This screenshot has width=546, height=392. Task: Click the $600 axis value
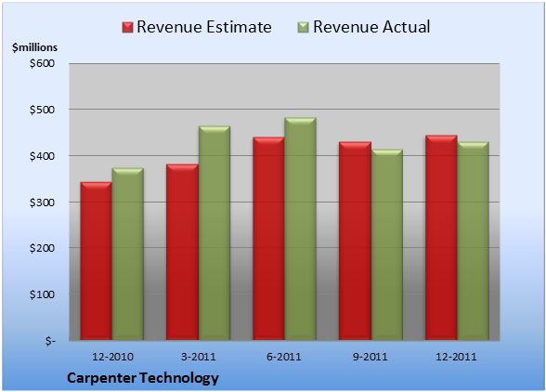[42, 63]
